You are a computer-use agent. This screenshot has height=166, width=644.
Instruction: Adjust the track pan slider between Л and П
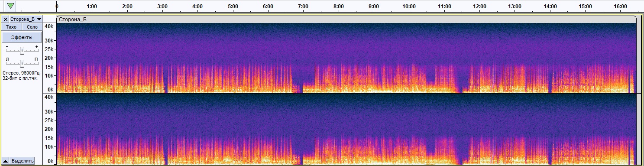(x=22, y=63)
